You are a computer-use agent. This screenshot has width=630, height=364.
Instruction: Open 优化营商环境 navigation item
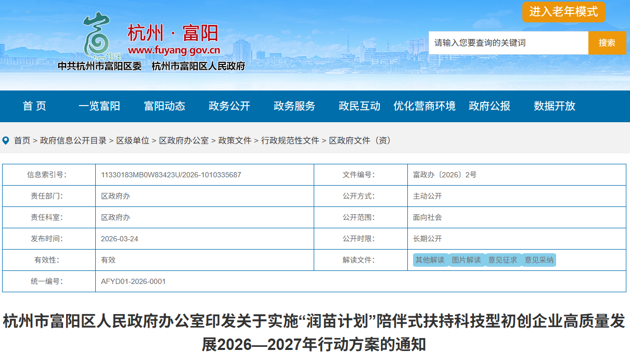(425, 106)
